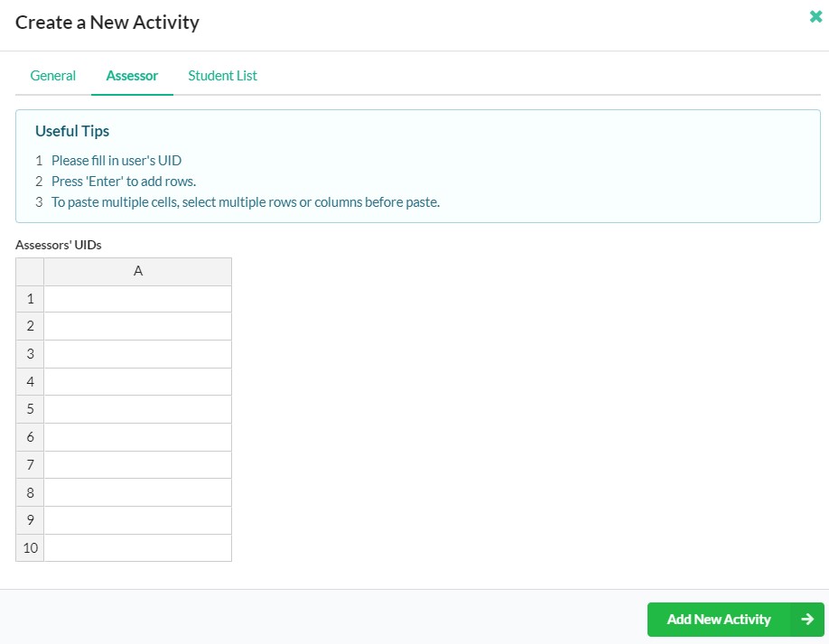Select row header 3 in UID table
The image size is (829, 644).
[30, 354]
